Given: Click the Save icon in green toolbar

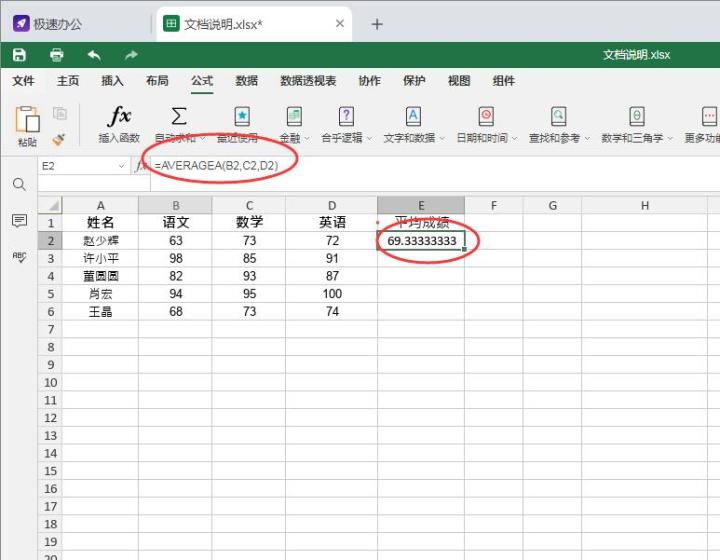Looking at the screenshot, I should (19, 55).
